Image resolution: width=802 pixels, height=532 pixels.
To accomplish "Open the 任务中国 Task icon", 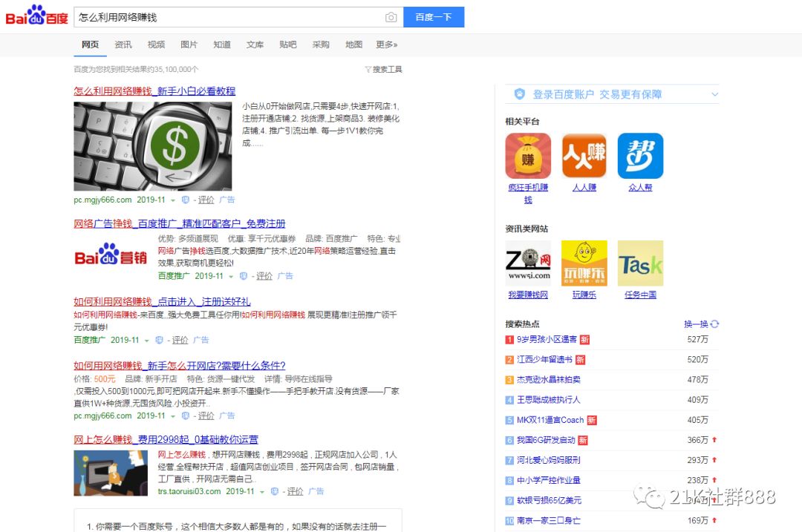I will [x=640, y=263].
